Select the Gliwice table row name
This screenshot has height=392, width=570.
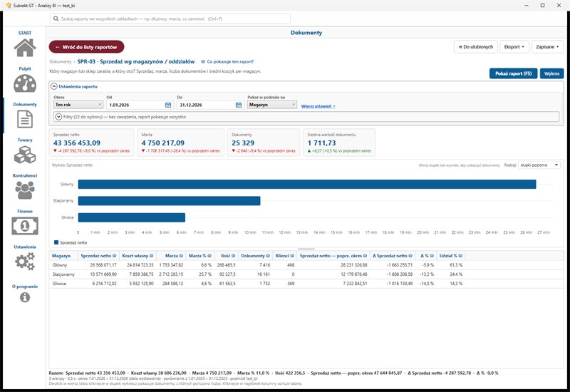pyautogui.click(x=59, y=283)
